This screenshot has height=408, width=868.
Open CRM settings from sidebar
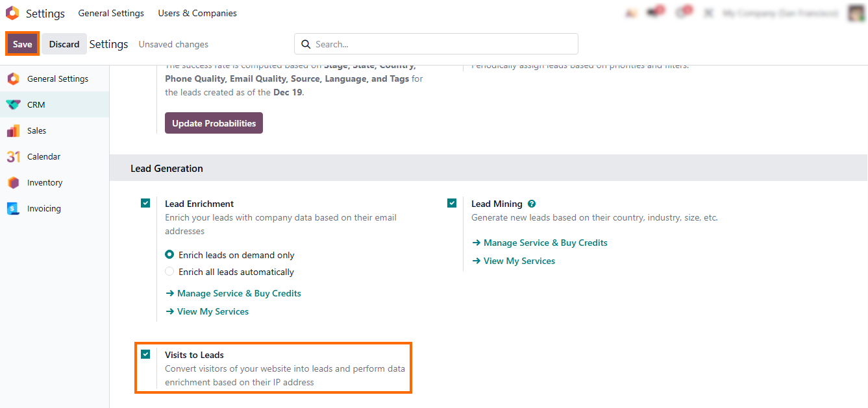pos(36,104)
